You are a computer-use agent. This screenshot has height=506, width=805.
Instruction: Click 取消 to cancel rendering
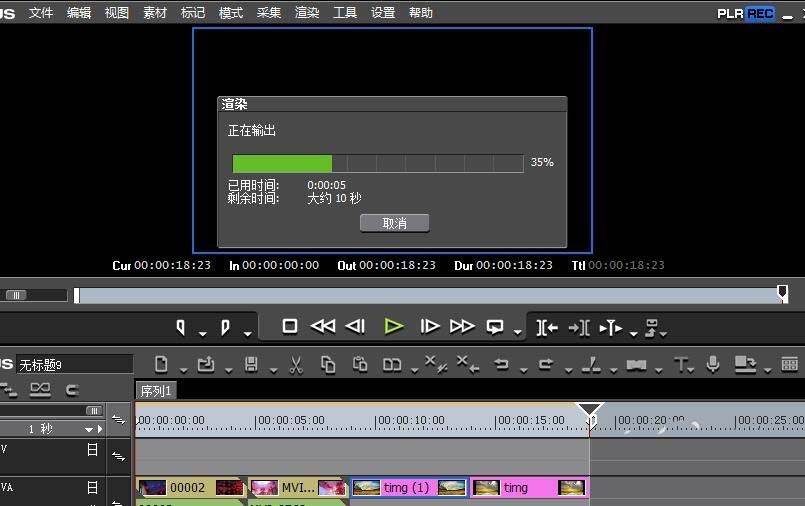[x=394, y=223]
